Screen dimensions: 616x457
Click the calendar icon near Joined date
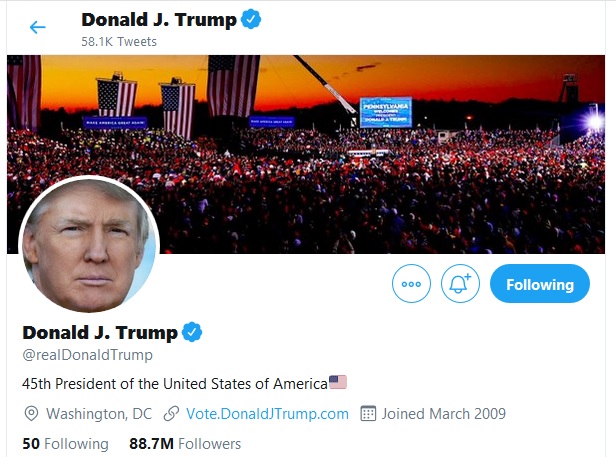(x=367, y=413)
